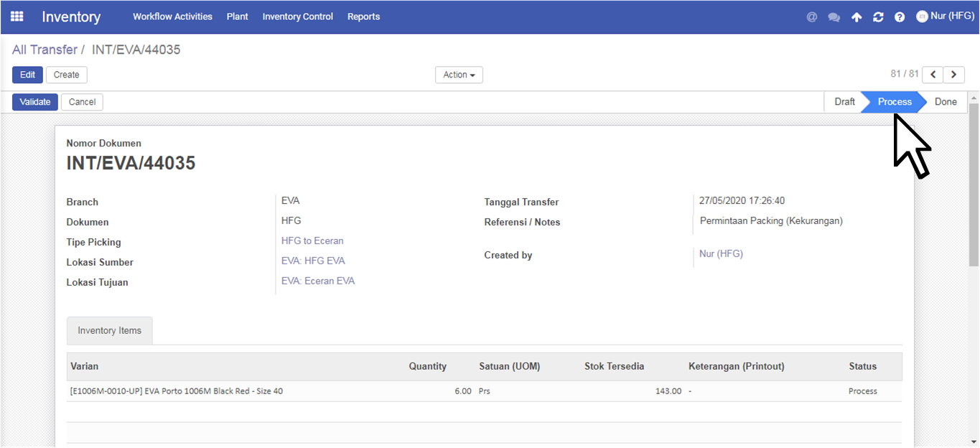Open the Reports menu
980x448 pixels.
click(363, 17)
